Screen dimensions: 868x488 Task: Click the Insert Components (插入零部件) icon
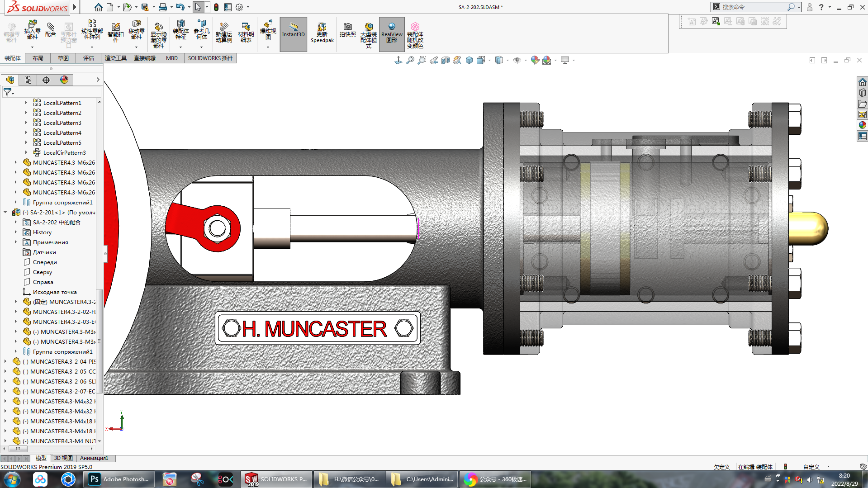pyautogui.click(x=32, y=30)
